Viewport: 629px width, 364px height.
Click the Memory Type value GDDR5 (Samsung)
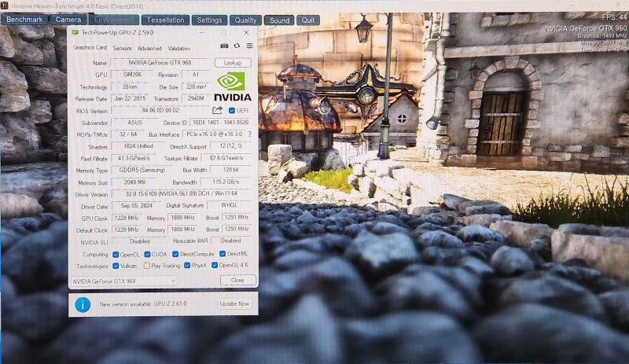(142, 170)
